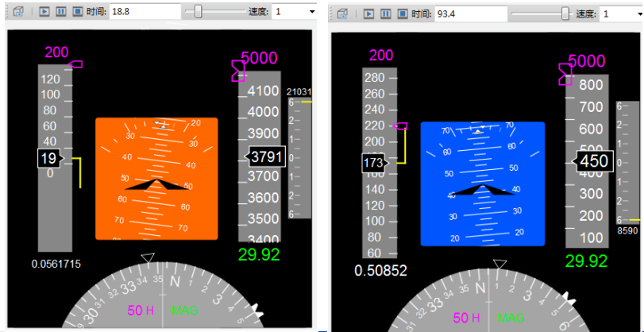Click the play button in left panel toolbar
The image size is (644, 332).
click(44, 12)
